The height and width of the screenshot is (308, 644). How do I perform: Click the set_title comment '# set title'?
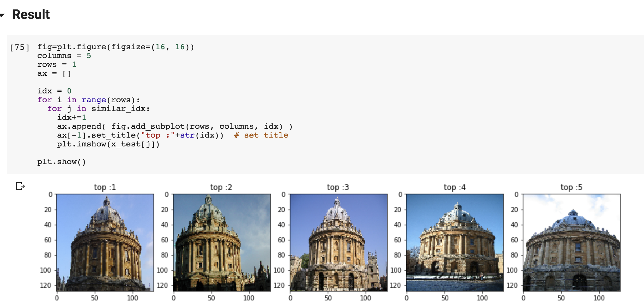(x=261, y=135)
